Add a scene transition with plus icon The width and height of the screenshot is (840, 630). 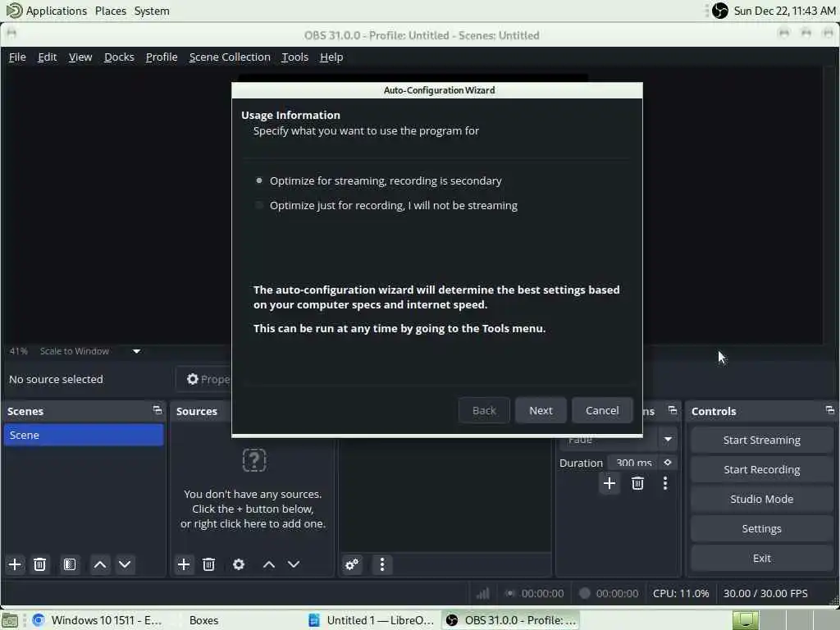pos(609,483)
